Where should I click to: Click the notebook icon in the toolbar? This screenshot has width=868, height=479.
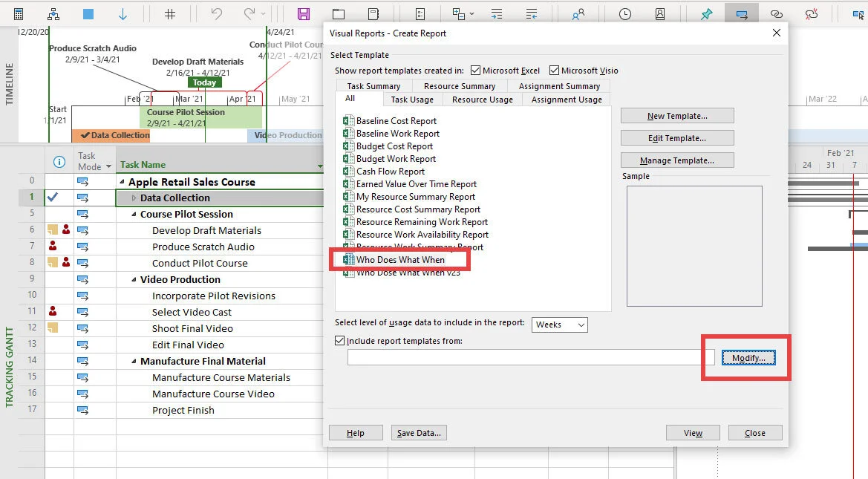pos(373,14)
